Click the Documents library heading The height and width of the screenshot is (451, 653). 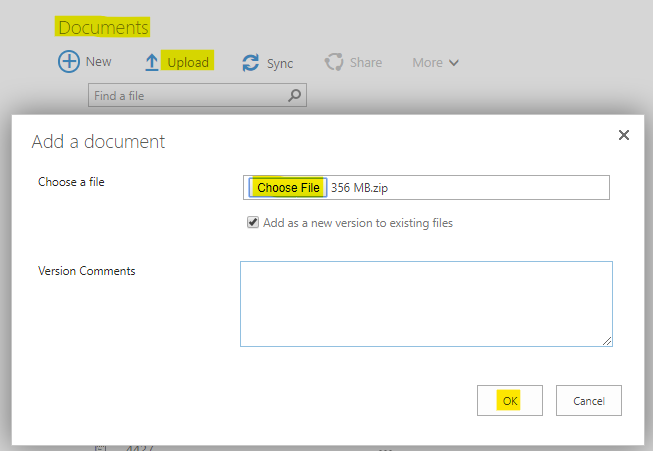(103, 27)
